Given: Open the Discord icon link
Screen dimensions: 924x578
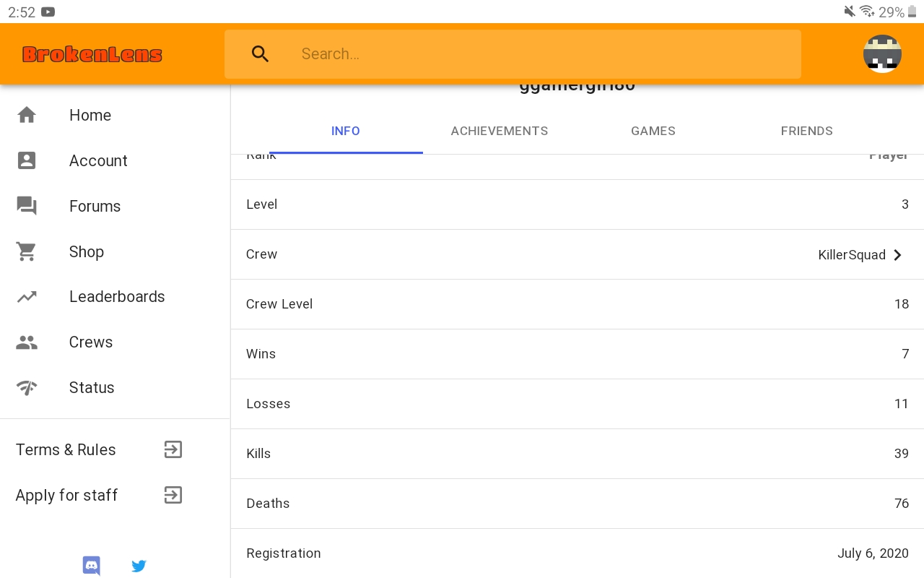Looking at the screenshot, I should point(92,566).
